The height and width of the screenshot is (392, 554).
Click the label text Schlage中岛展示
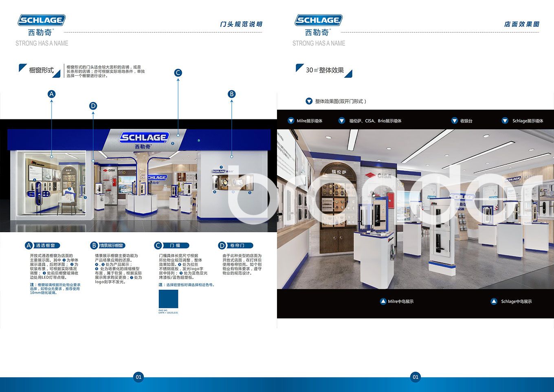(517, 302)
